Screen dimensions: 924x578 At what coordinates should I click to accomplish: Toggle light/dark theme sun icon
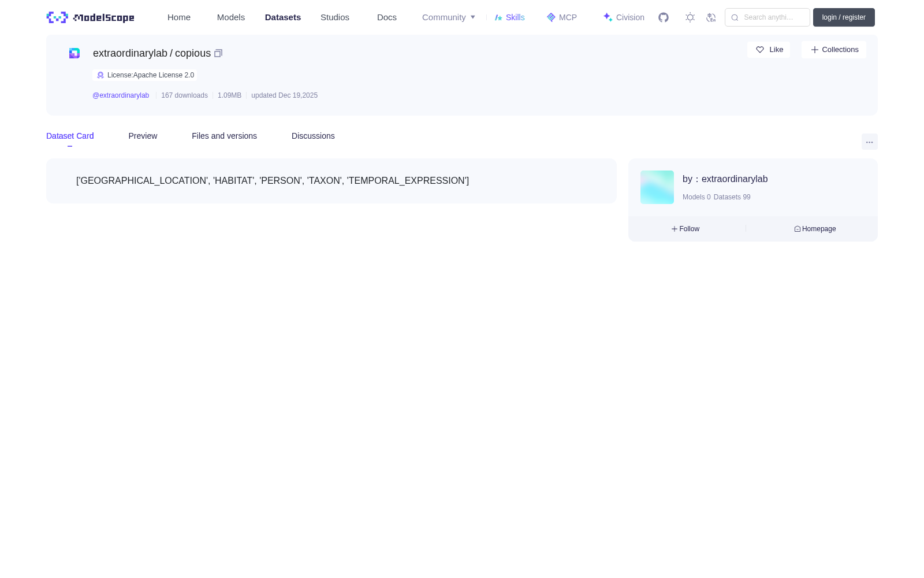click(x=690, y=17)
